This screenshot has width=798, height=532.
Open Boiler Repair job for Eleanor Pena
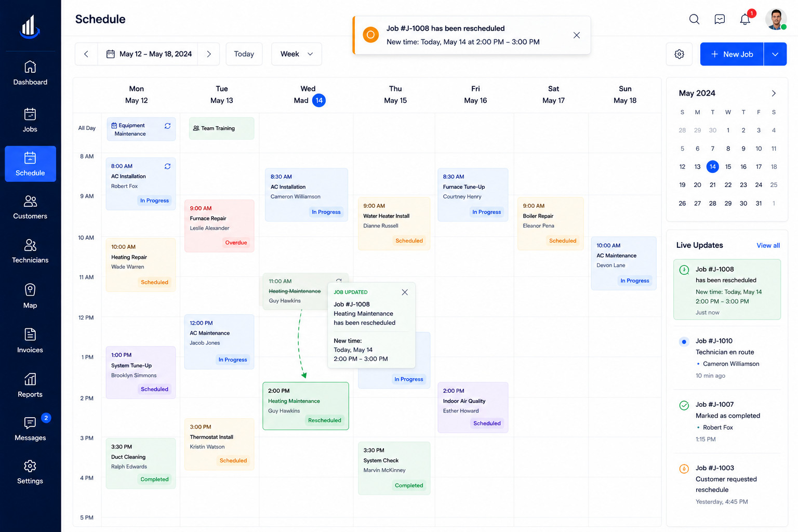pyautogui.click(x=551, y=223)
